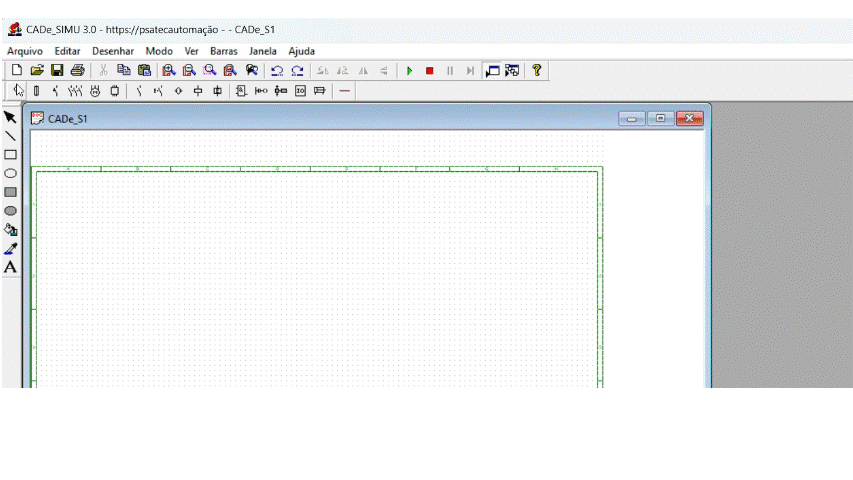This screenshot has width=853, height=480.
Task: Open the logic block component library
Action: click(242, 91)
